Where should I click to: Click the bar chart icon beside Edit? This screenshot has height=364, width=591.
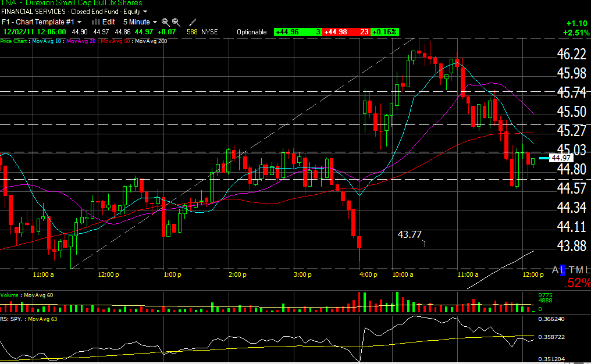(x=96, y=22)
